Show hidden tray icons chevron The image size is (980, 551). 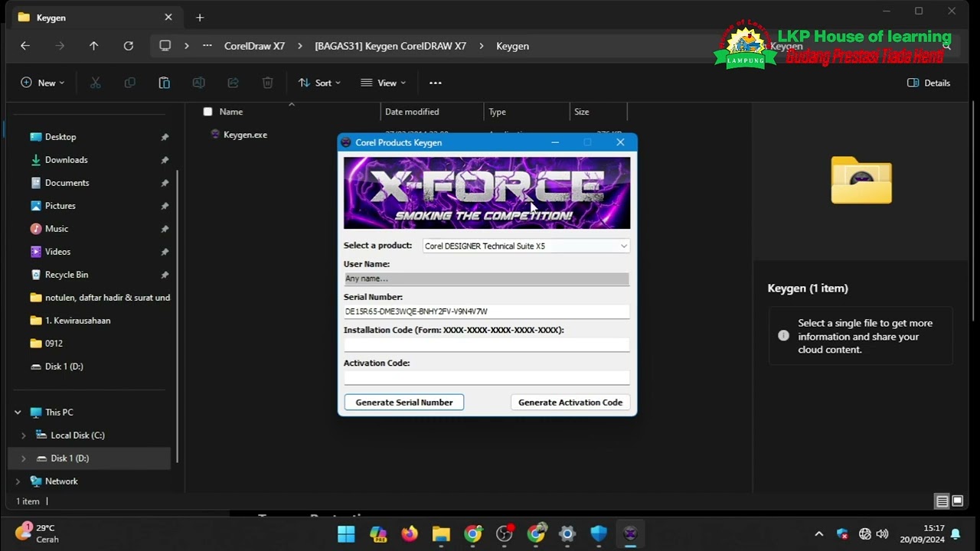818,534
